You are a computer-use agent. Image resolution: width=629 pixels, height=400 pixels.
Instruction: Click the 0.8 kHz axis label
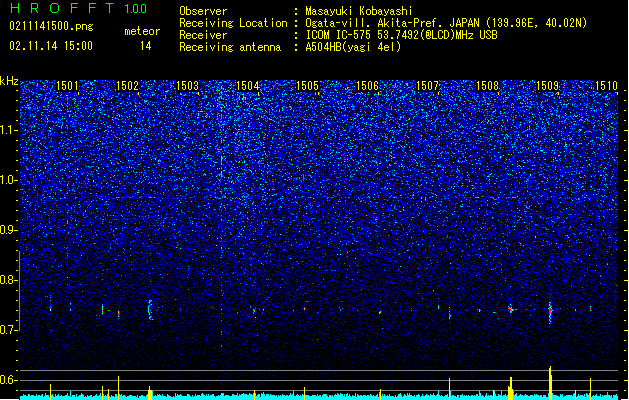pyautogui.click(x=8, y=280)
